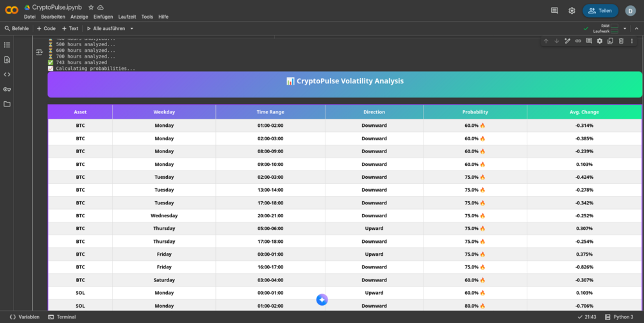Open the Datei menu
The image size is (644, 323).
[29, 17]
